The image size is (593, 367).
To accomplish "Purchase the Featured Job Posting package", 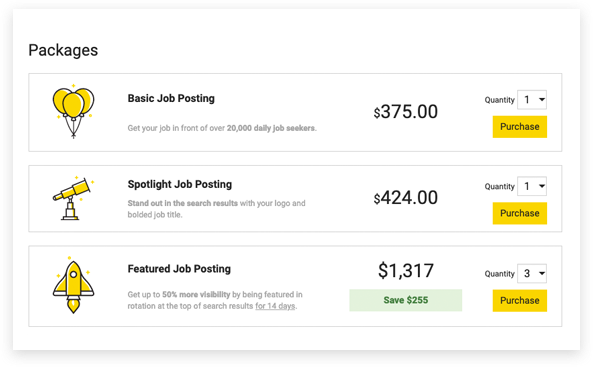I will 520,300.
